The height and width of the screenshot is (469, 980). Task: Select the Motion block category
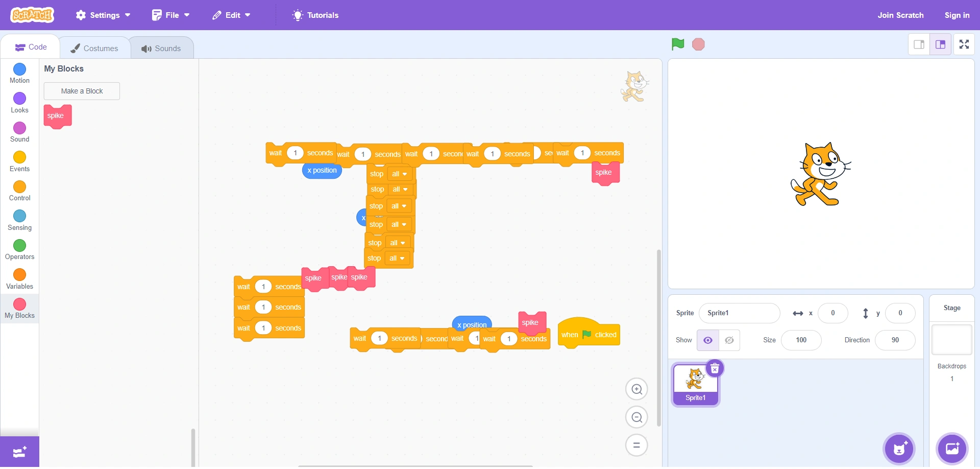19,73
